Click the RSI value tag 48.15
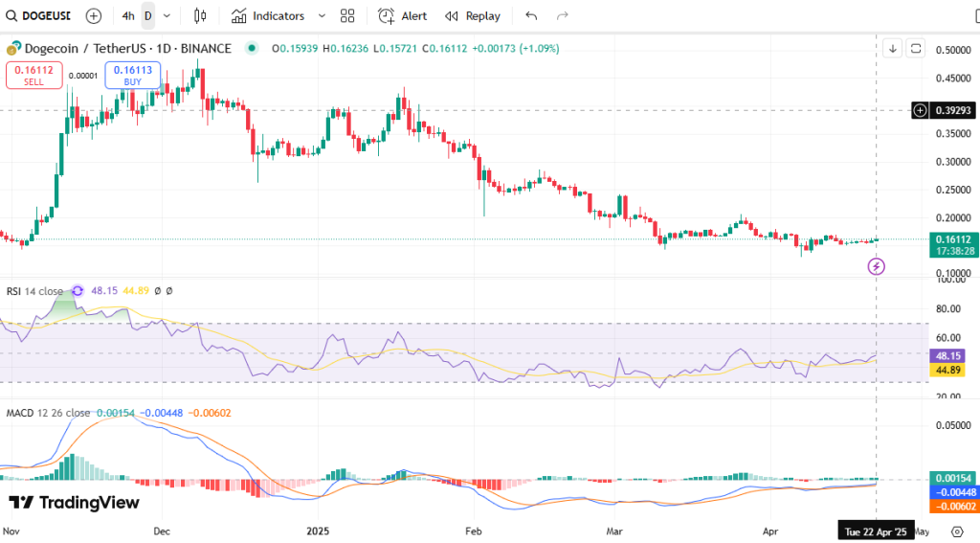 tap(947, 356)
